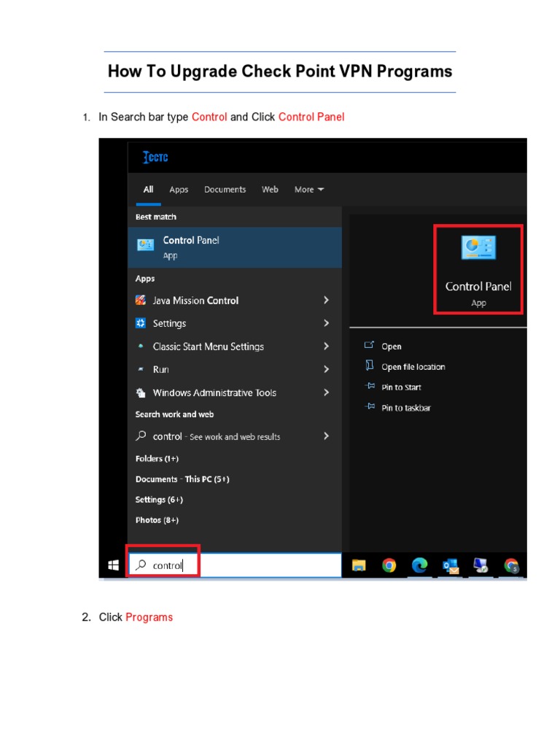Launch Microsoft Edge from the taskbar
The width and height of the screenshot is (560, 747).
coord(419,565)
